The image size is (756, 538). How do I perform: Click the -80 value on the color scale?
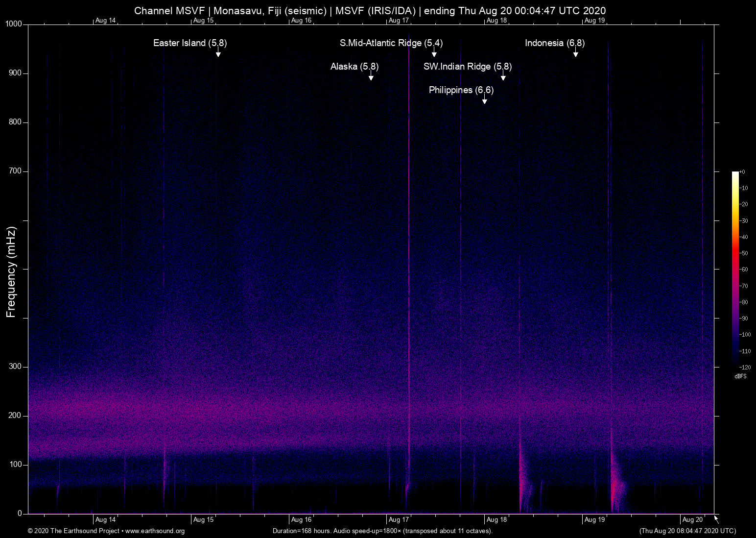click(x=744, y=302)
